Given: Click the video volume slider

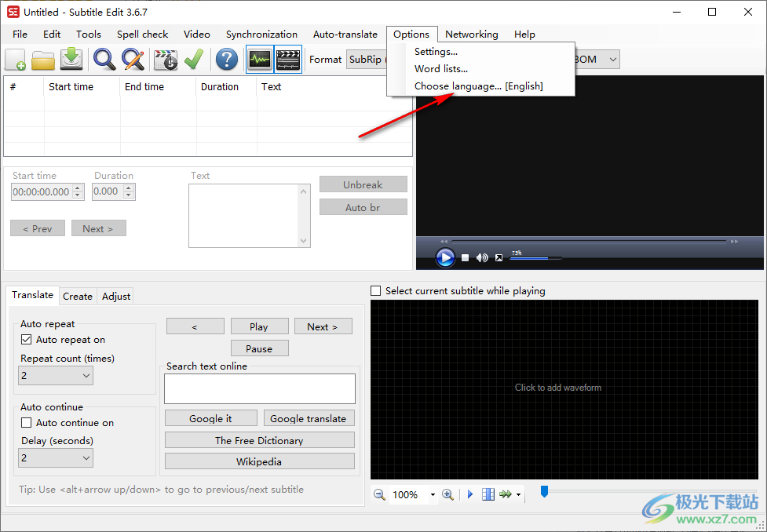Looking at the screenshot, I should pyautogui.click(x=535, y=257).
